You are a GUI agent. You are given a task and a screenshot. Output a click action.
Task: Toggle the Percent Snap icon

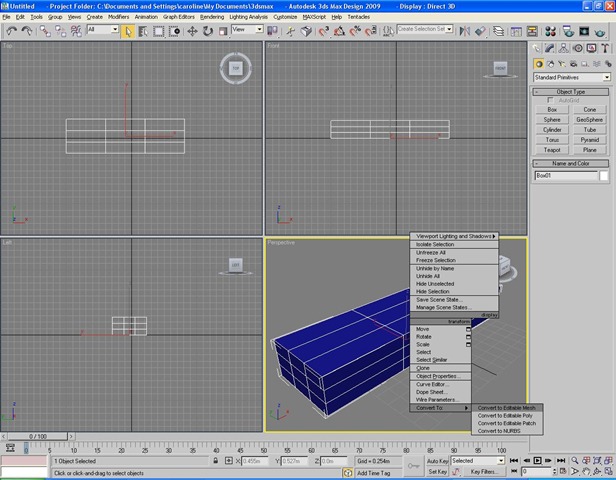355,31
